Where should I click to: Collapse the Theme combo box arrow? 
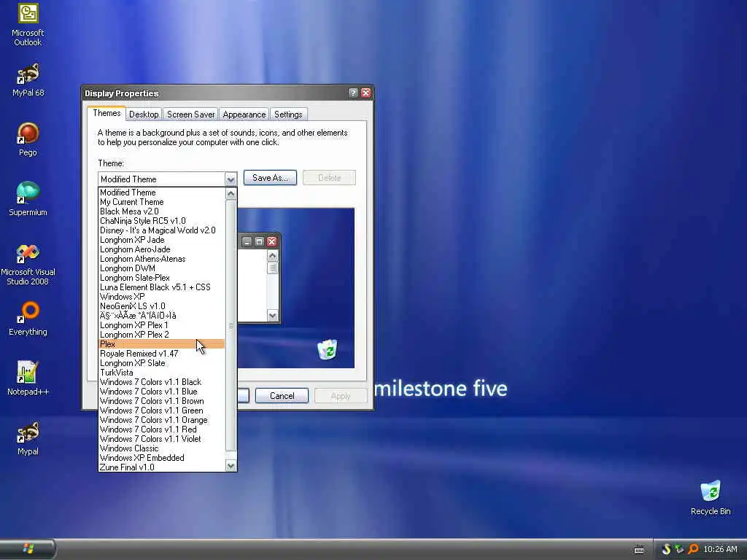[x=231, y=179]
